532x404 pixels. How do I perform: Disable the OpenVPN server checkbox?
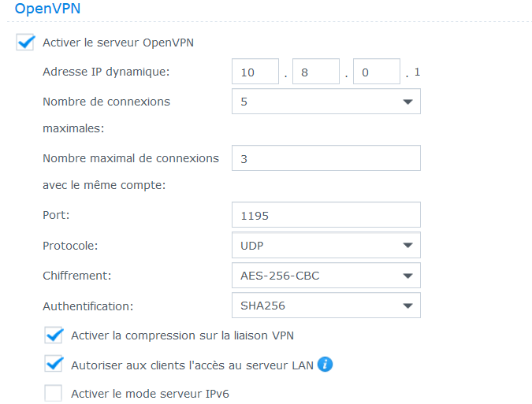[x=25, y=43]
